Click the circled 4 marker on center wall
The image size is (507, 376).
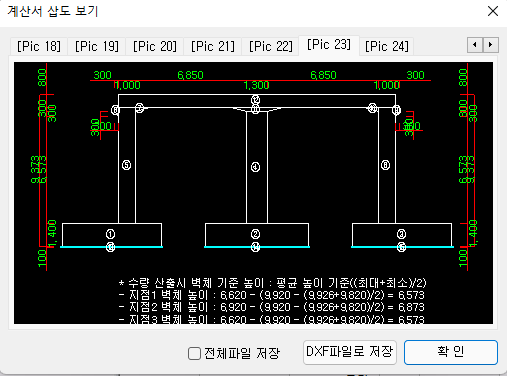click(x=255, y=167)
